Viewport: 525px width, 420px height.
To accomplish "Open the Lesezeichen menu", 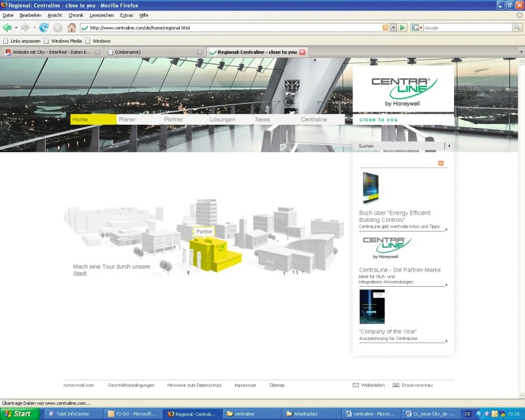I will coord(102,15).
